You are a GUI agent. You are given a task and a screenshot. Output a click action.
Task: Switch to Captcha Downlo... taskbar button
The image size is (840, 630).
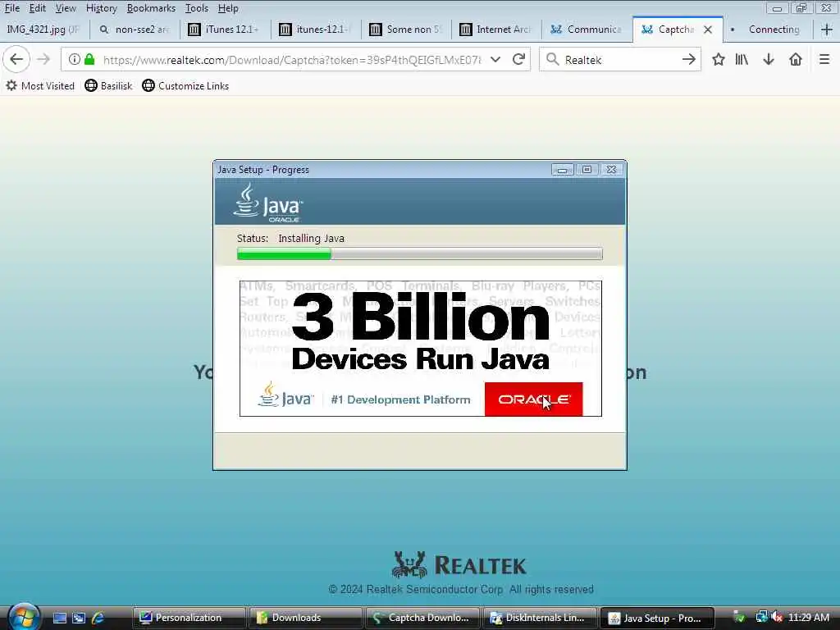tap(422, 618)
